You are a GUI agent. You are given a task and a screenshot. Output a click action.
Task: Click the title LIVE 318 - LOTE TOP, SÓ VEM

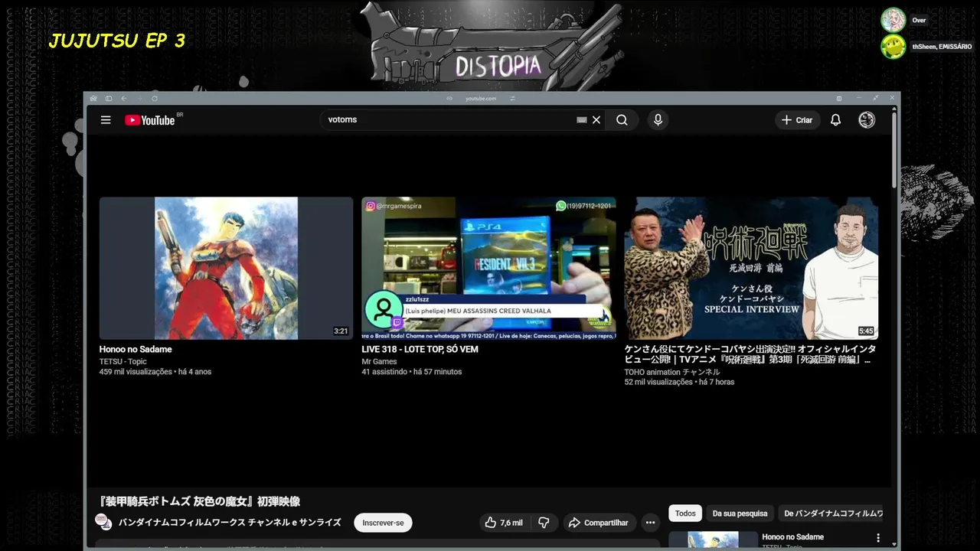click(x=420, y=350)
